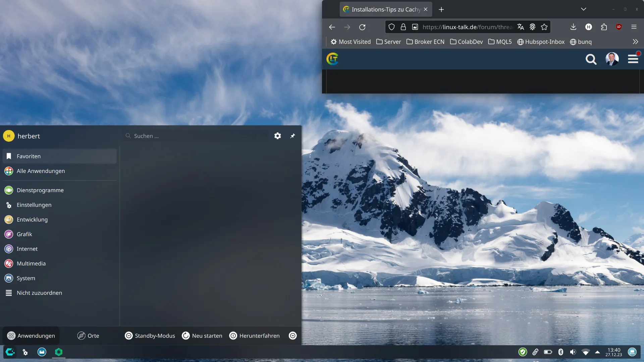Open launcher configuration gear icon
The width and height of the screenshot is (644, 362).
[x=277, y=136]
